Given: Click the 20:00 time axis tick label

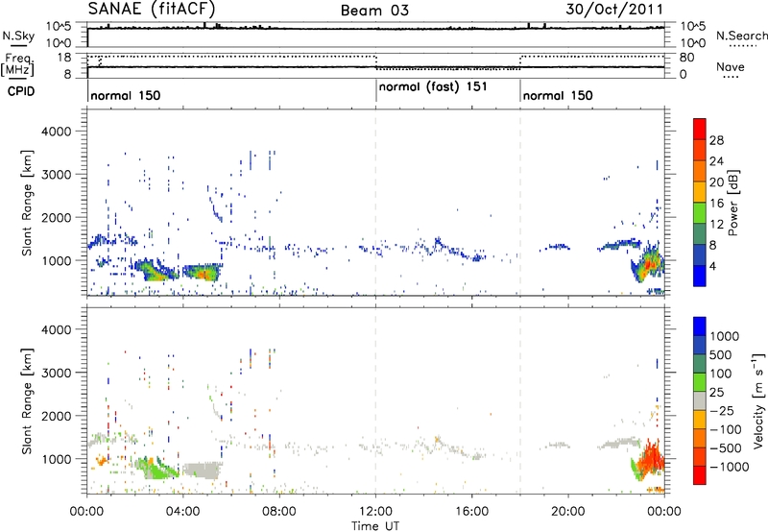Looking at the screenshot, I should [568, 511].
